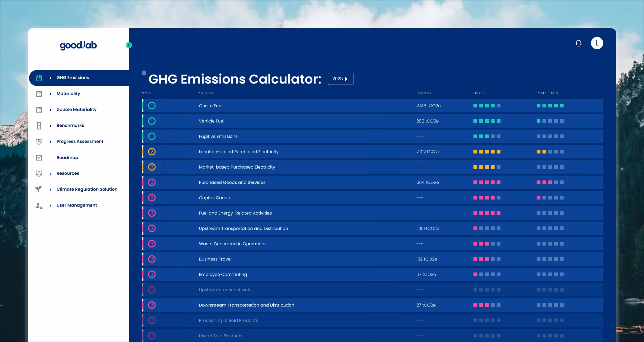Screen dimensions: 644x342
Task: Click the 67 tCO2e emissions value
Action: [426, 274]
